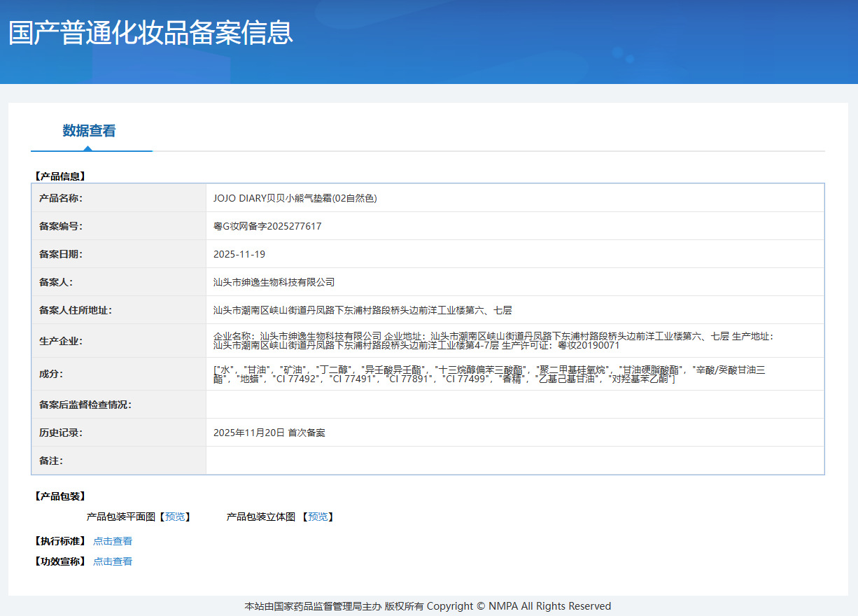Select filing number 粤G妆网备字2025277617
858x616 pixels.
point(267,226)
